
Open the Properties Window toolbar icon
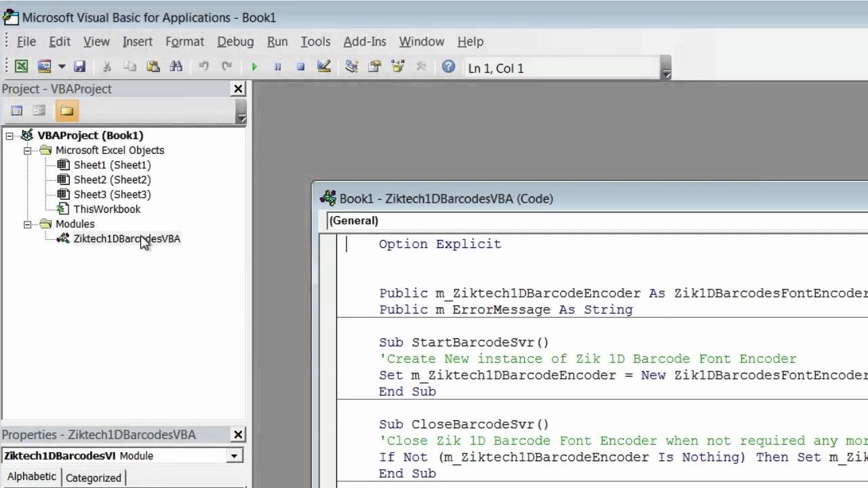[374, 66]
